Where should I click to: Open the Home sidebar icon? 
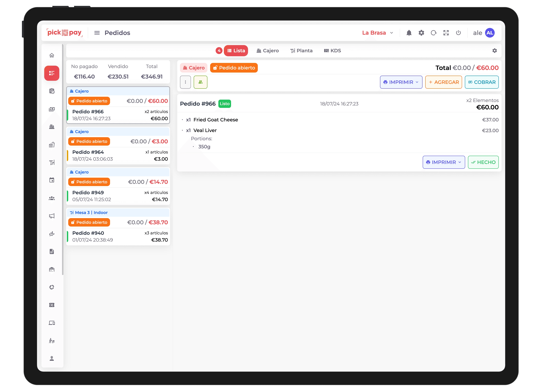pyautogui.click(x=52, y=55)
